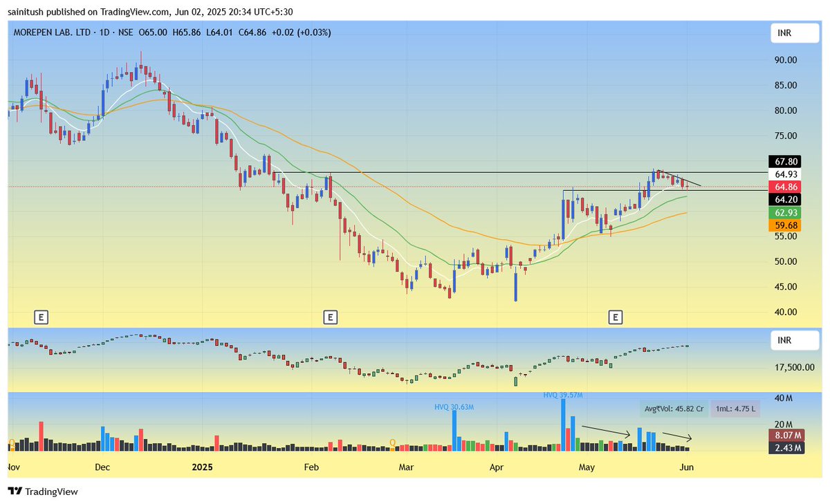
Task: Click the TradingView logo at bottom left
Action: (x=44, y=492)
